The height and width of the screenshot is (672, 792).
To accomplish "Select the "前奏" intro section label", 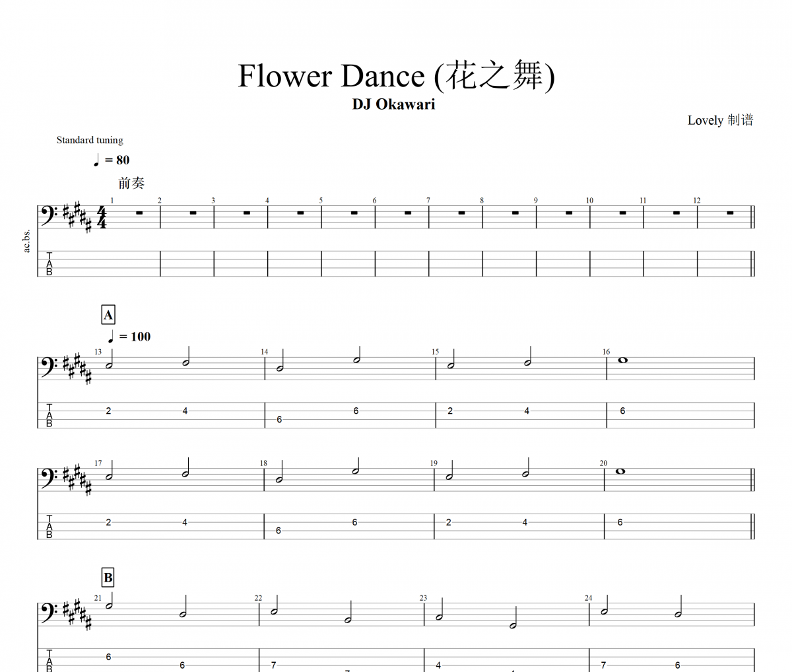I will [131, 183].
